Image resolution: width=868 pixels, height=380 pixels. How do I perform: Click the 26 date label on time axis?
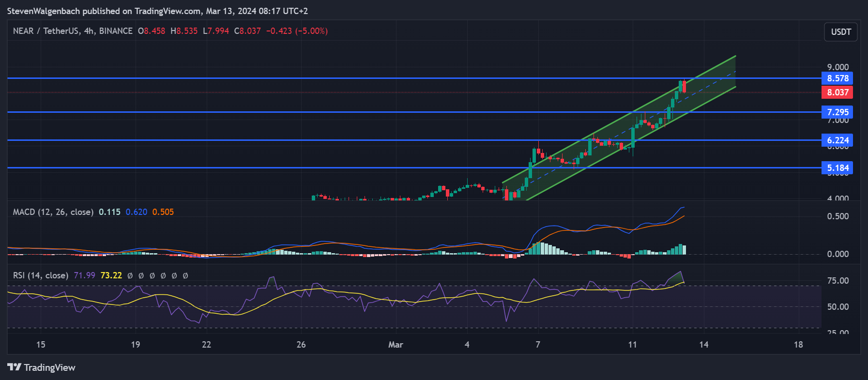[x=301, y=345]
